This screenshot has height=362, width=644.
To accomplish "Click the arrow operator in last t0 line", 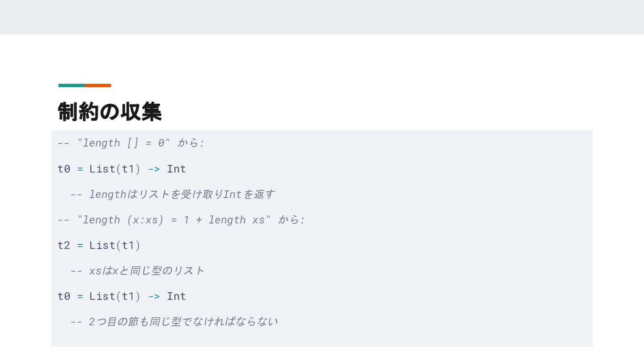I will point(154,296).
